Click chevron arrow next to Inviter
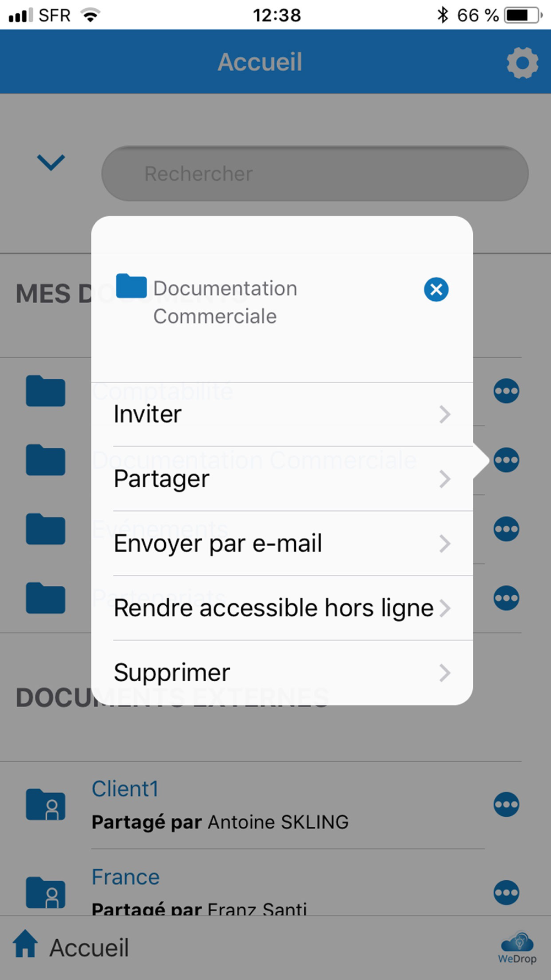 pyautogui.click(x=445, y=414)
